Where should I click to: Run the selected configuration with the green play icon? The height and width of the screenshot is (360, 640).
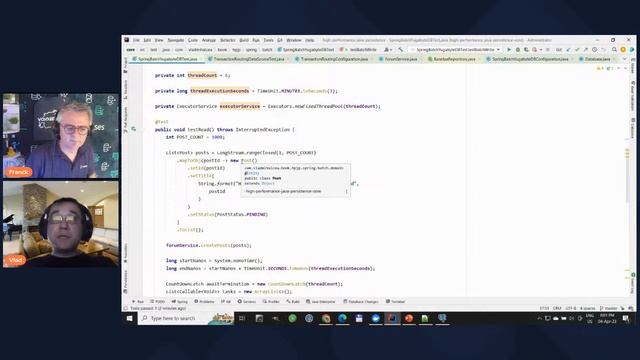pyautogui.click(x=509, y=49)
